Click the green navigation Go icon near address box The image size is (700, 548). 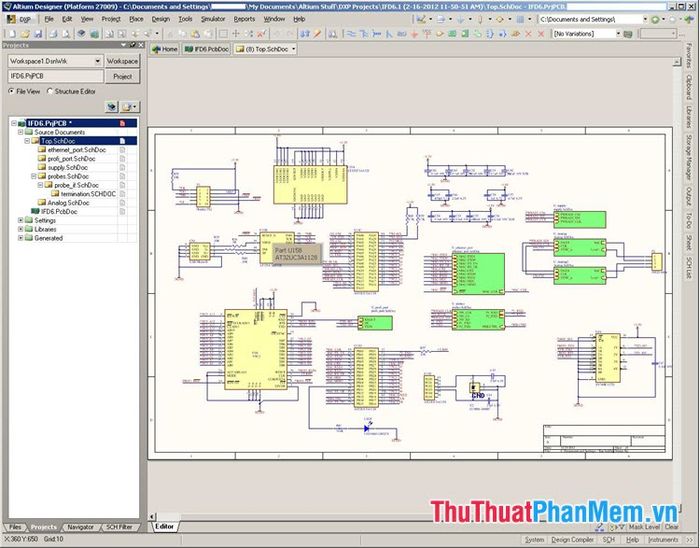coord(655,20)
